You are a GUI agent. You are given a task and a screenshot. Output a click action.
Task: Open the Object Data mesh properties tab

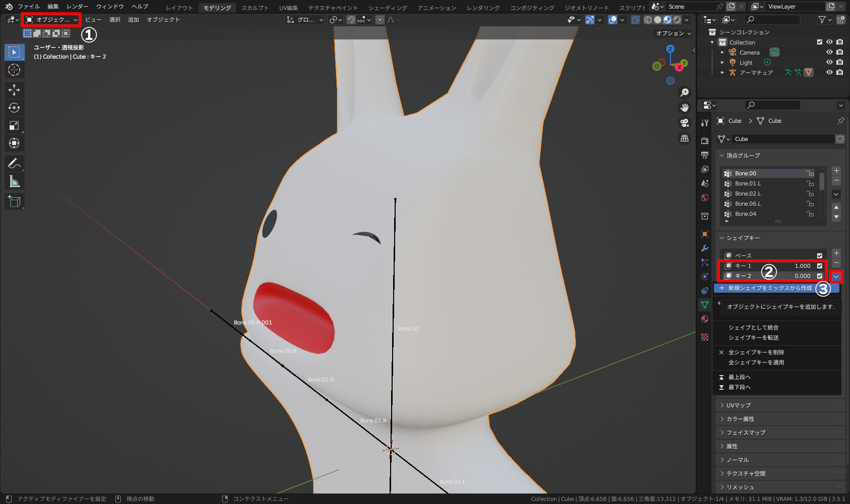coord(705,305)
